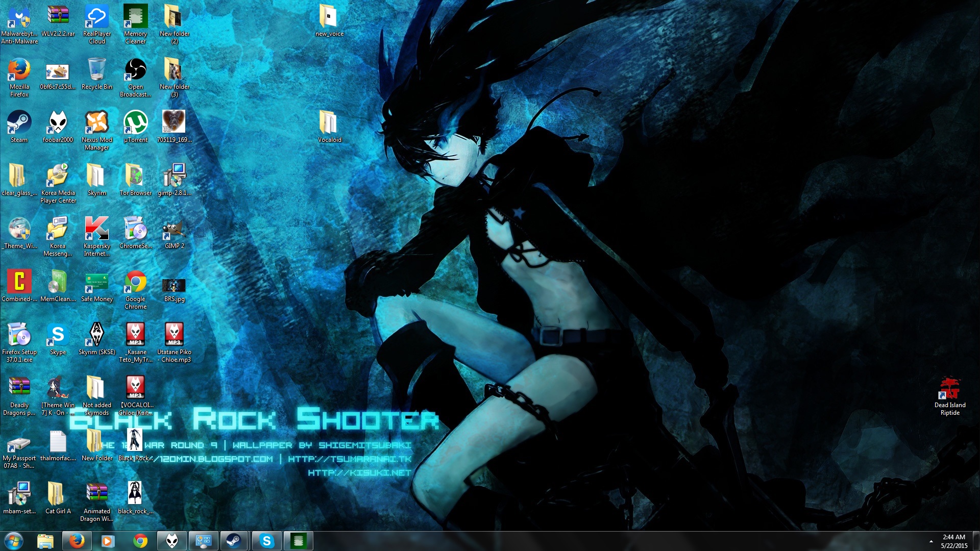
Task: Select the Vocaloid folder
Action: click(329, 123)
